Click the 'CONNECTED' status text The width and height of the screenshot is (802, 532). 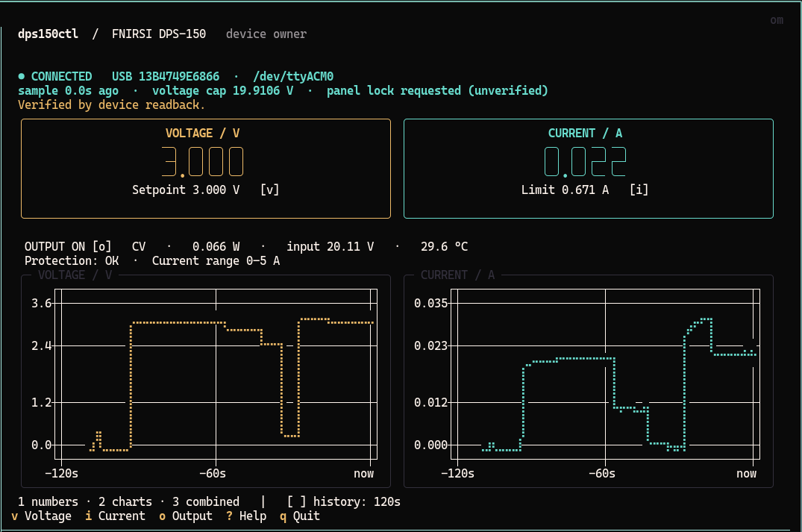click(61, 76)
